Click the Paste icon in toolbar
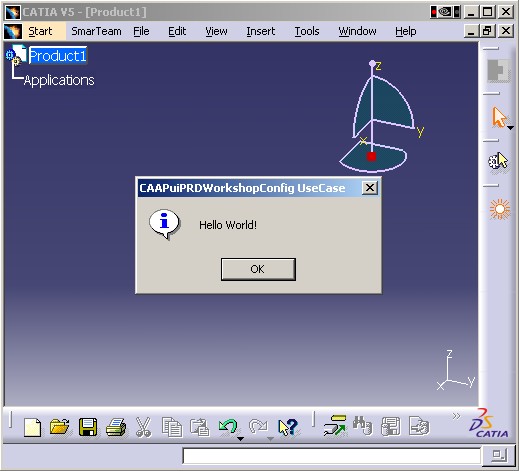Image resolution: width=519 pixels, height=471 pixels. (199, 427)
